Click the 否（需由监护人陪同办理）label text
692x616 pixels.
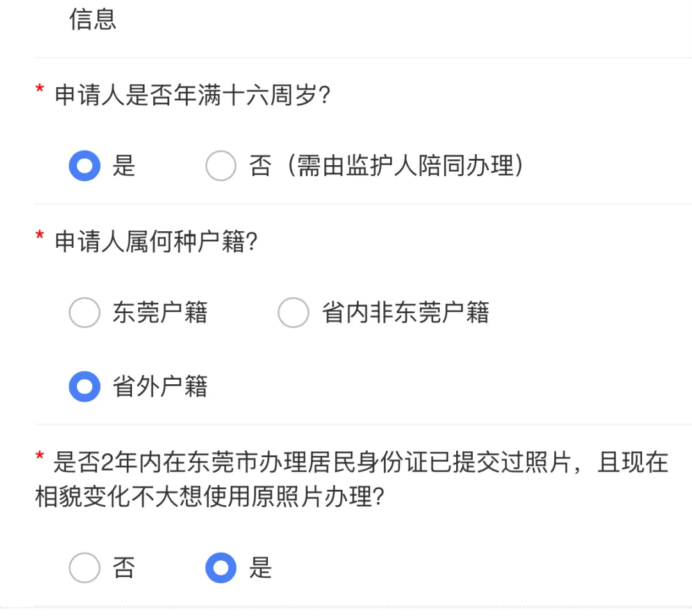pyautogui.click(x=387, y=166)
